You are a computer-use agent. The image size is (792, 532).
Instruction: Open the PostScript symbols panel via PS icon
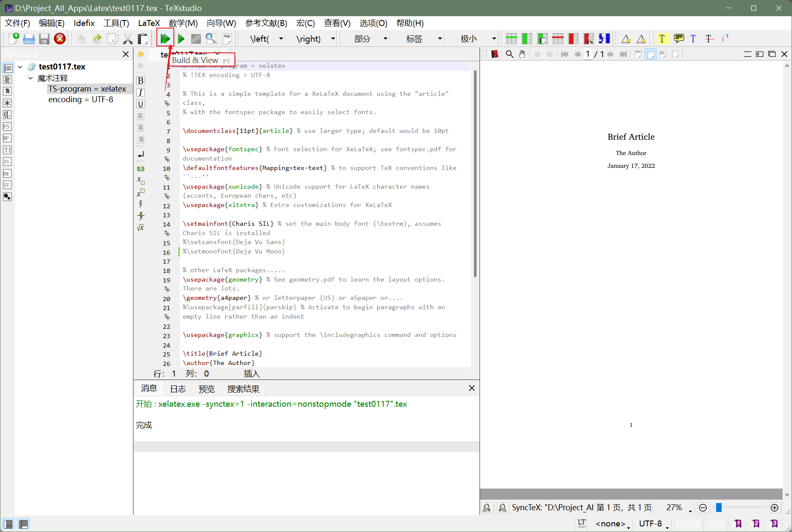(7, 127)
